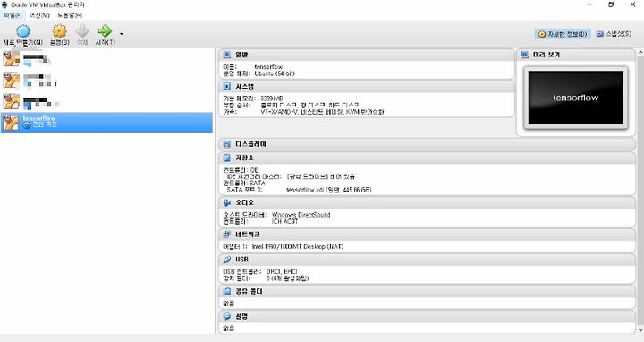Click the New (새로 만들기) toolbar icon
The width and height of the screenshot is (644, 342).
point(23,31)
